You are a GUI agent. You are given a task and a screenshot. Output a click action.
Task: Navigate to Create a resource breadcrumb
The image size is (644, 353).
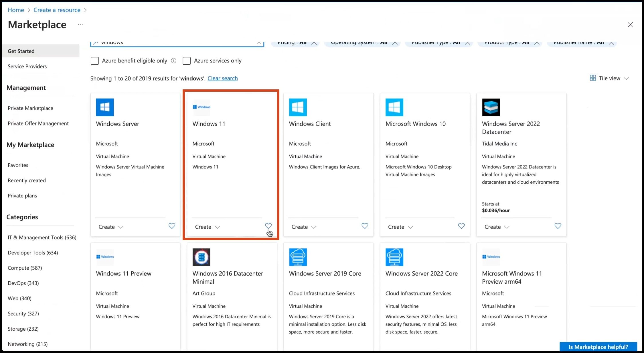57,10
